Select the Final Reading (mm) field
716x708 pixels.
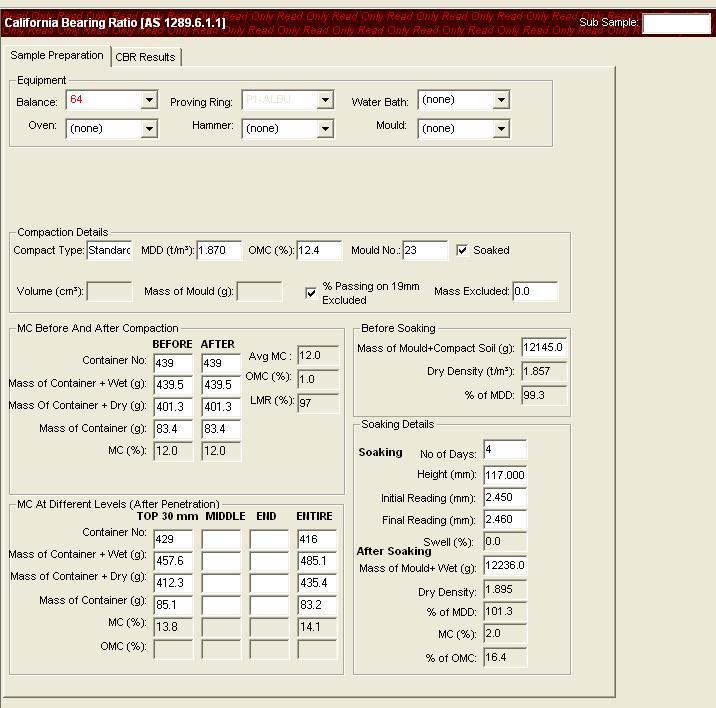pyautogui.click(x=504, y=520)
